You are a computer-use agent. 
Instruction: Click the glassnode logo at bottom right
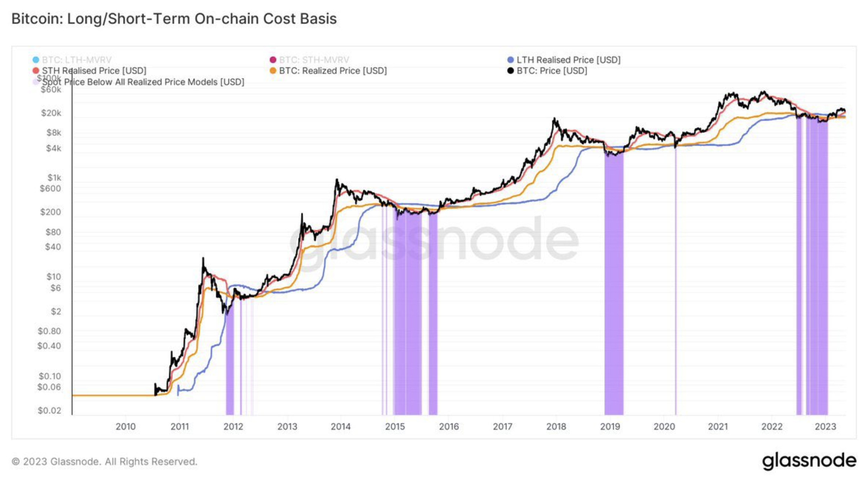click(x=809, y=461)
